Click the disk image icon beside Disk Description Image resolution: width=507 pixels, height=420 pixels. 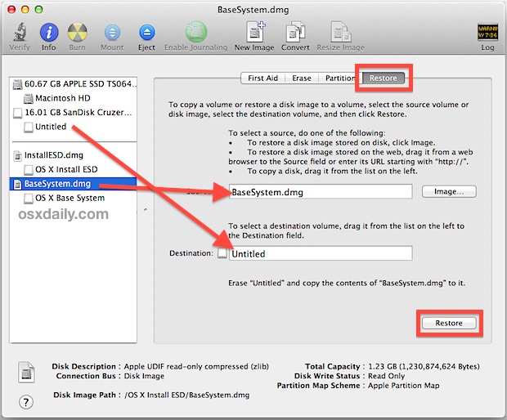pyautogui.click(x=26, y=372)
